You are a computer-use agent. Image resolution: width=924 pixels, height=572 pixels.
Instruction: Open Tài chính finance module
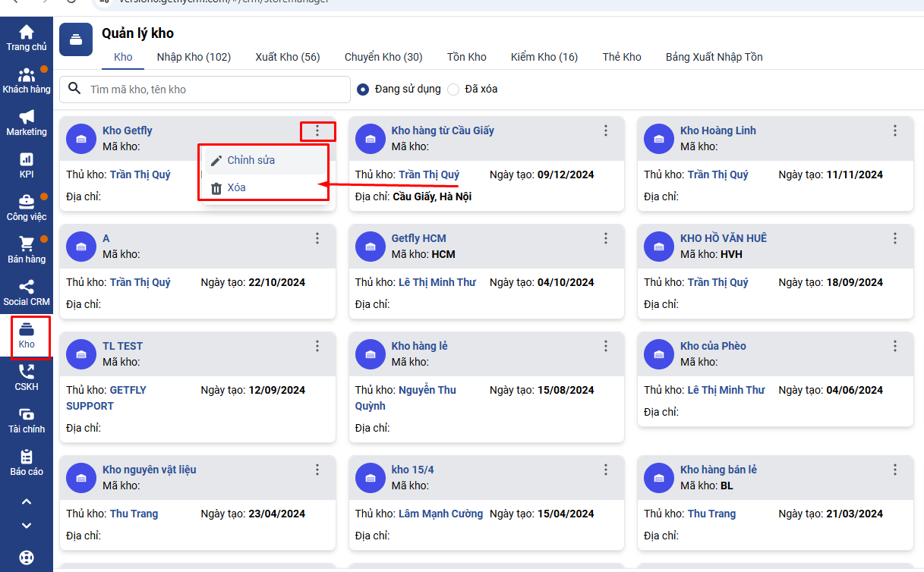(x=27, y=420)
